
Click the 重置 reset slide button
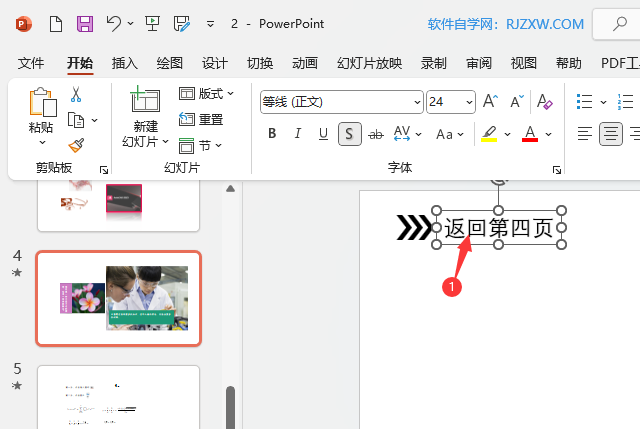tap(201, 120)
